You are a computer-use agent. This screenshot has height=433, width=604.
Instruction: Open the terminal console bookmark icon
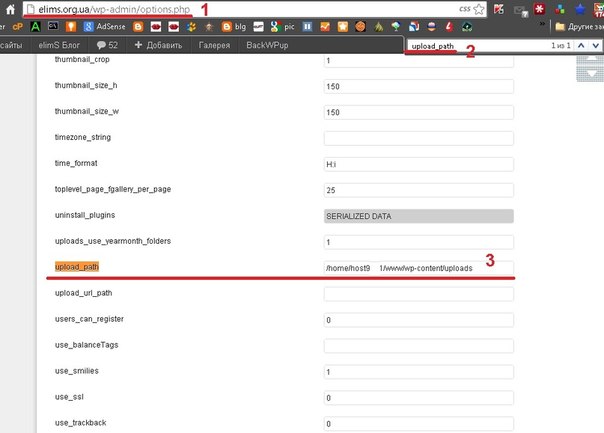53,26
